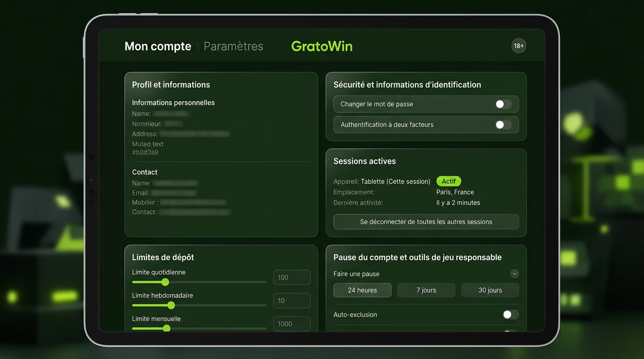This screenshot has width=644, height=359.
Task: Click the Sécurité et informations d'identification heading
Action: point(407,85)
